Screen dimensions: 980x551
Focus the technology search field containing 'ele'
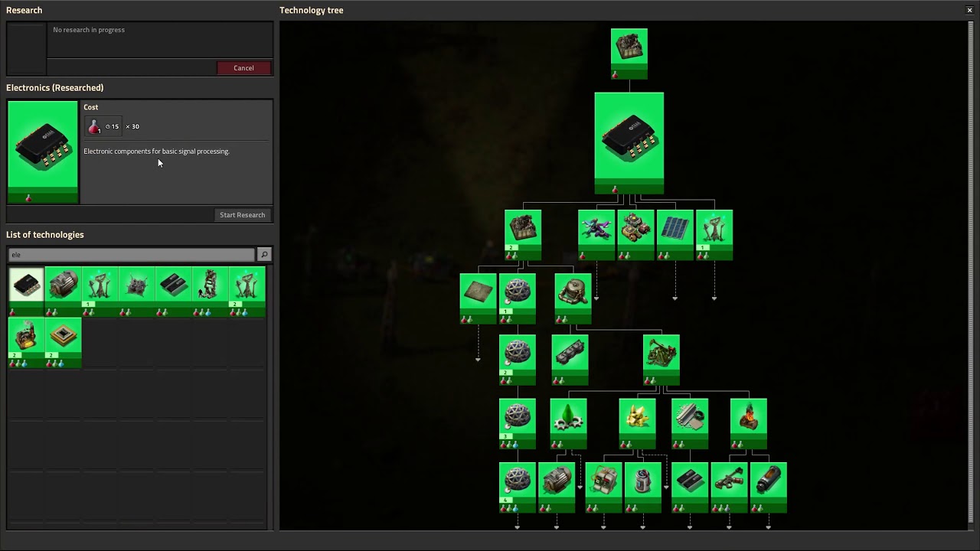point(131,254)
